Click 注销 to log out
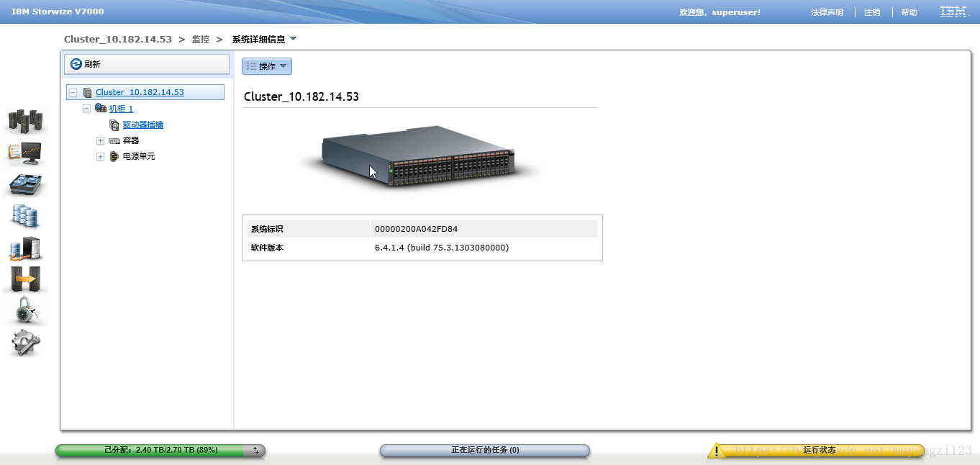This screenshot has width=980, height=465. tap(872, 12)
